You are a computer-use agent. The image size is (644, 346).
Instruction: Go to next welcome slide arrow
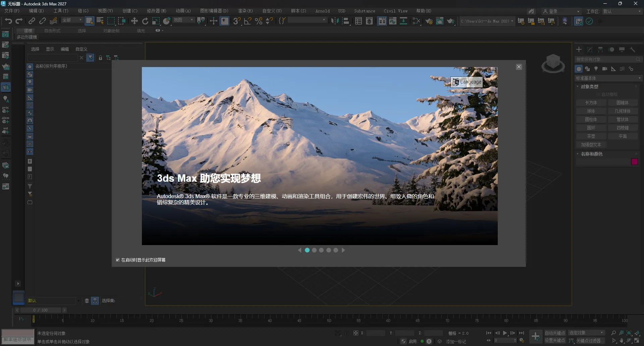tap(343, 250)
